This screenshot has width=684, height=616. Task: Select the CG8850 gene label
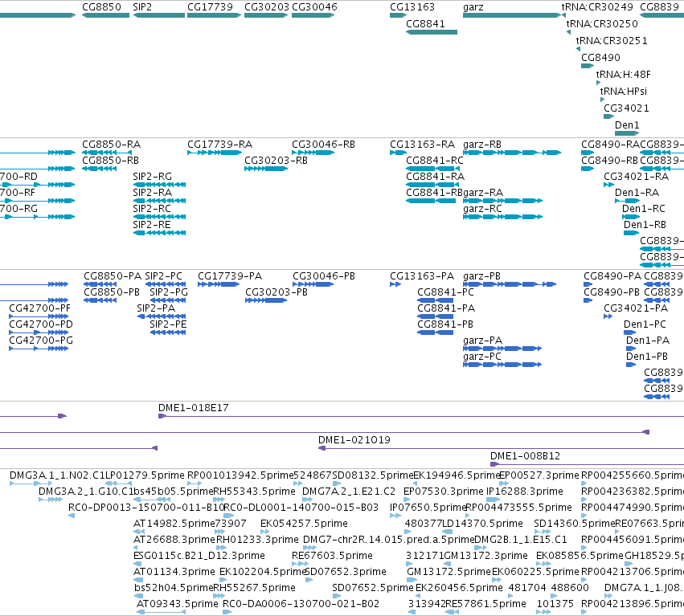pos(101,7)
